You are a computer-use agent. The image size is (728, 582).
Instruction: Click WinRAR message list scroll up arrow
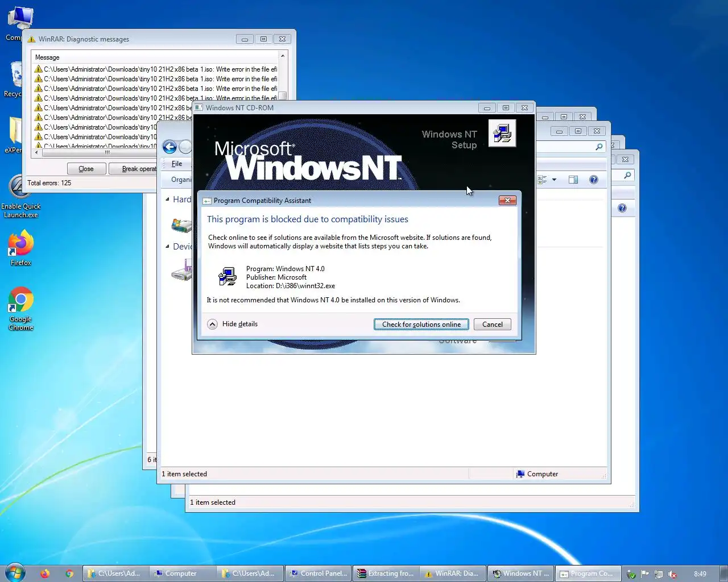coord(283,56)
